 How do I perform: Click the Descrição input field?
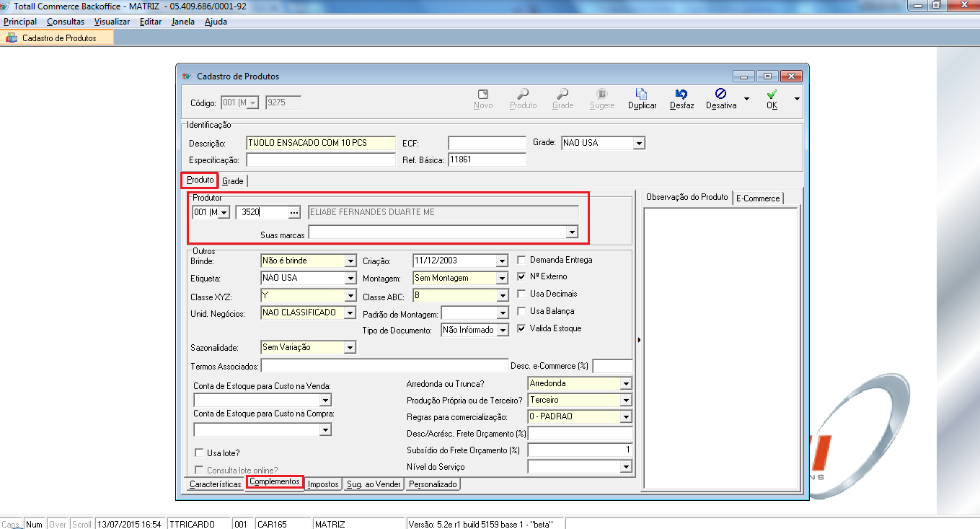321,143
